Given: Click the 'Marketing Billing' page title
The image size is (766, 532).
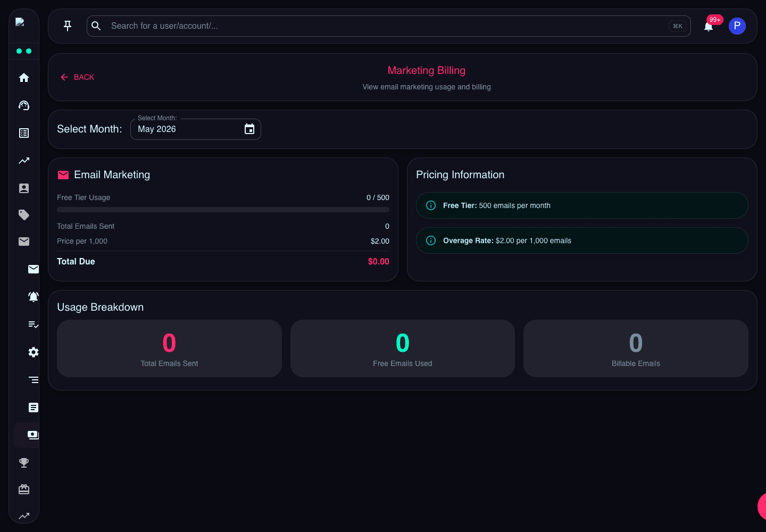Looking at the screenshot, I should (x=427, y=70).
